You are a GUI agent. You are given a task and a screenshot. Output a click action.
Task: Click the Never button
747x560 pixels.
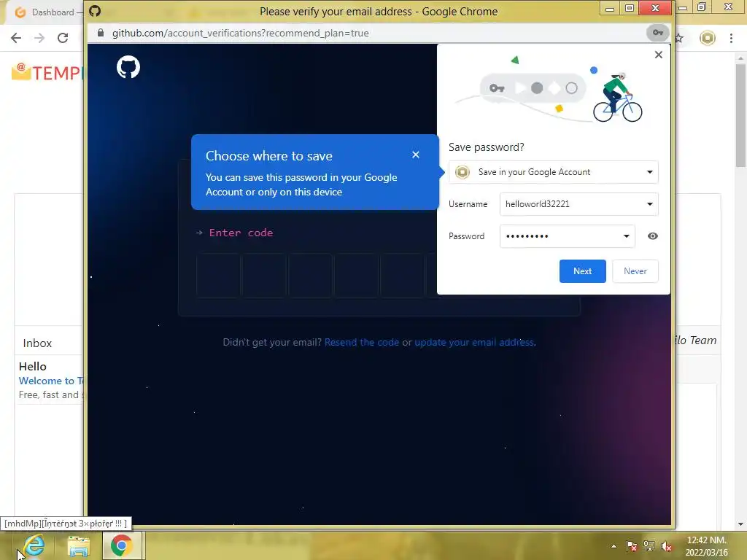[x=635, y=271]
